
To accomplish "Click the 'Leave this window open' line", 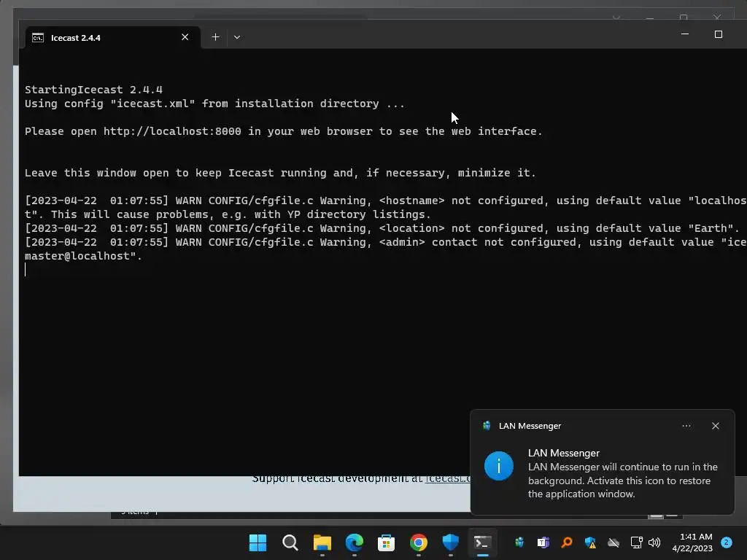I will (x=280, y=173).
